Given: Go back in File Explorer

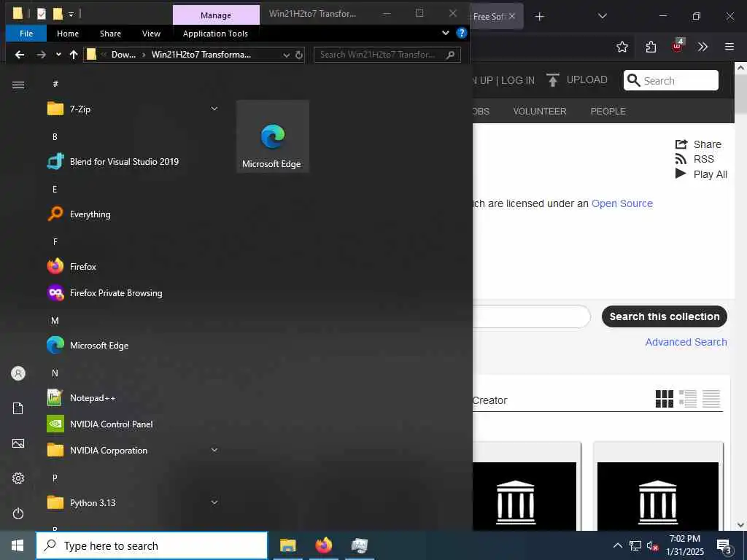Looking at the screenshot, I should 20,55.
